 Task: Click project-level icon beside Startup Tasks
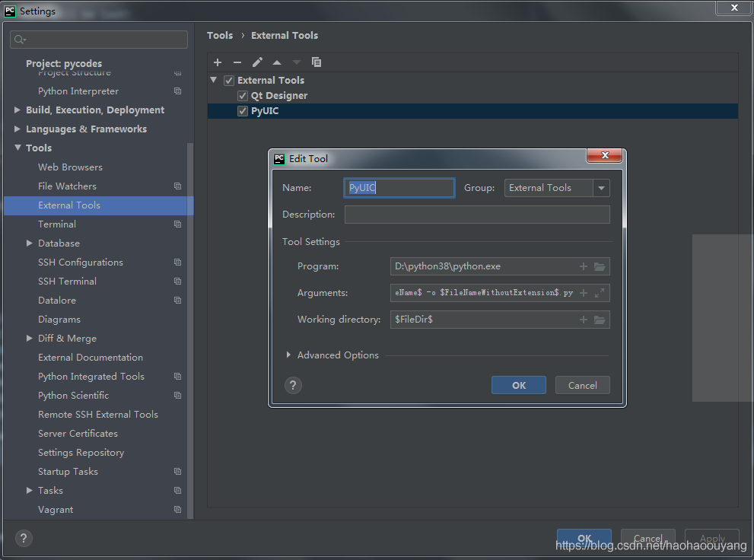click(177, 472)
